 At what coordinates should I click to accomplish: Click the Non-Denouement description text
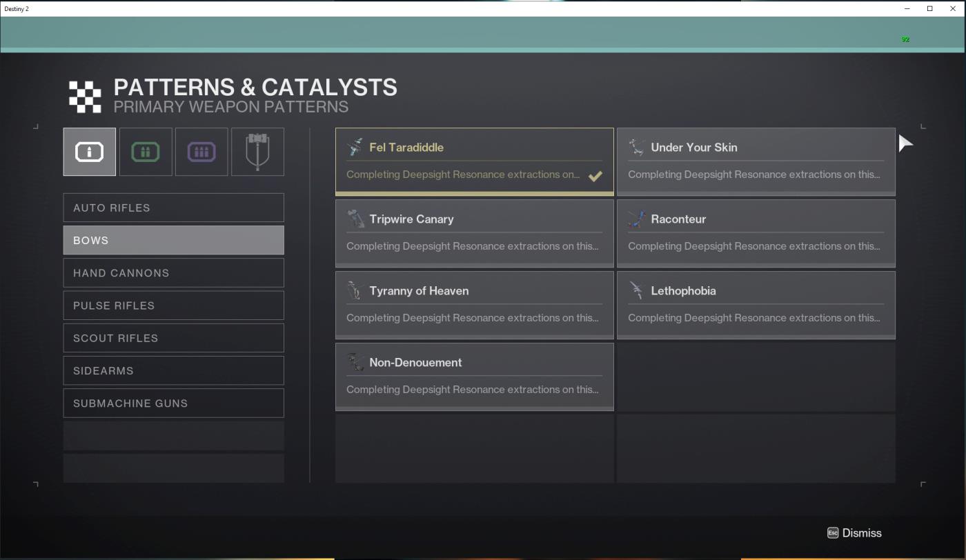point(473,390)
